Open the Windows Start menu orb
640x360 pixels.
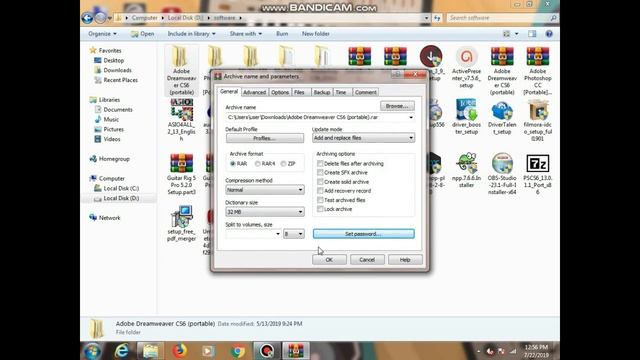(93, 351)
